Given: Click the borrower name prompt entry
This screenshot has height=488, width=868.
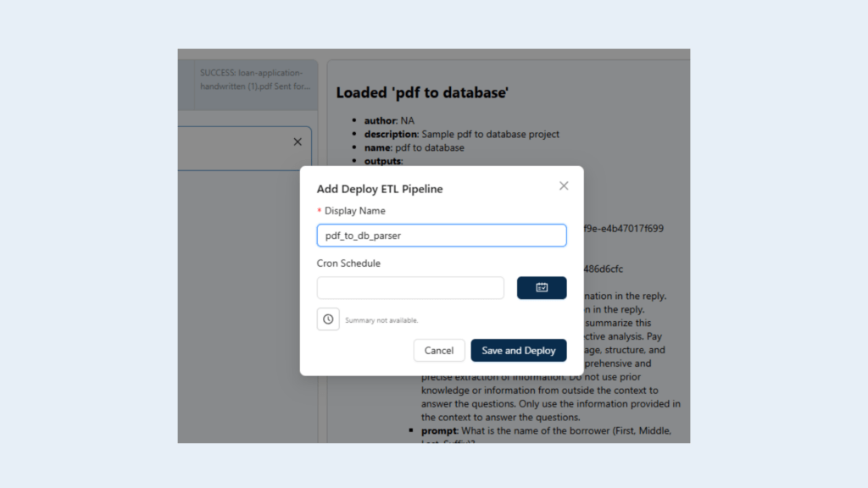Looking at the screenshot, I should [x=546, y=431].
